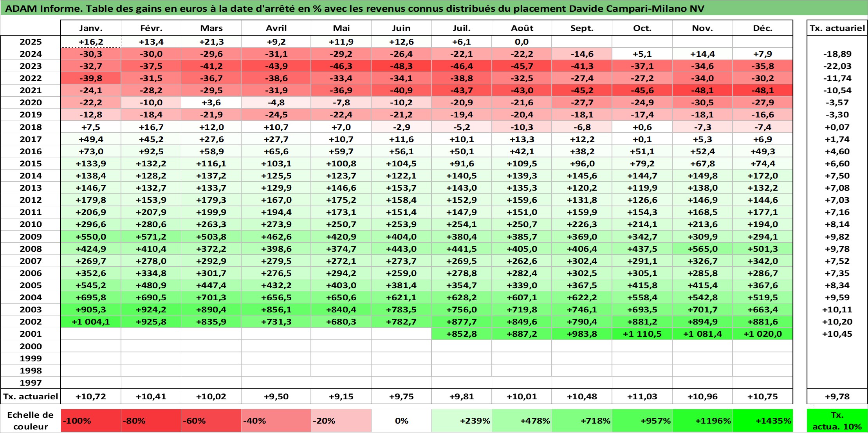Viewport: 868px width, 433px height.
Task: Click the 2025 row label
Action: pos(31,42)
